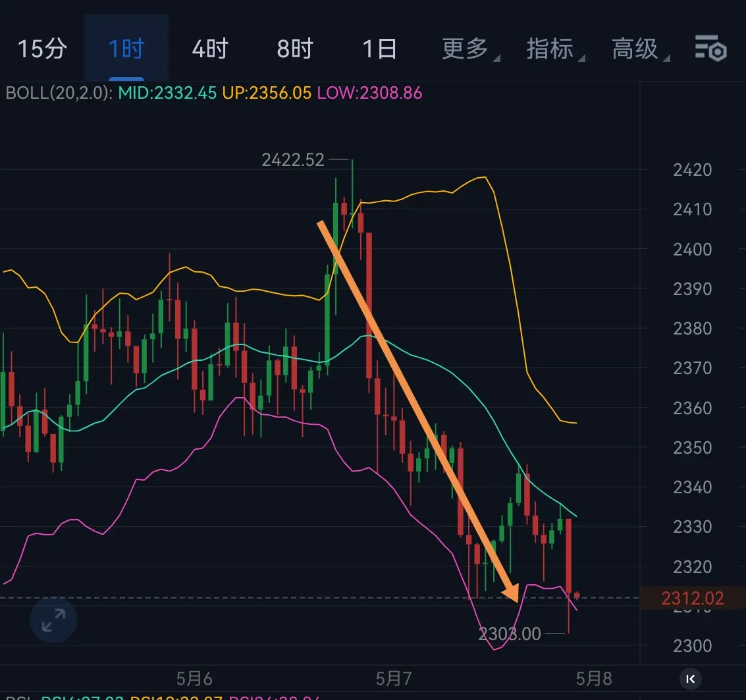746x700 pixels.
Task: Open the 更多 timeframe dropdown
Action: (470, 49)
